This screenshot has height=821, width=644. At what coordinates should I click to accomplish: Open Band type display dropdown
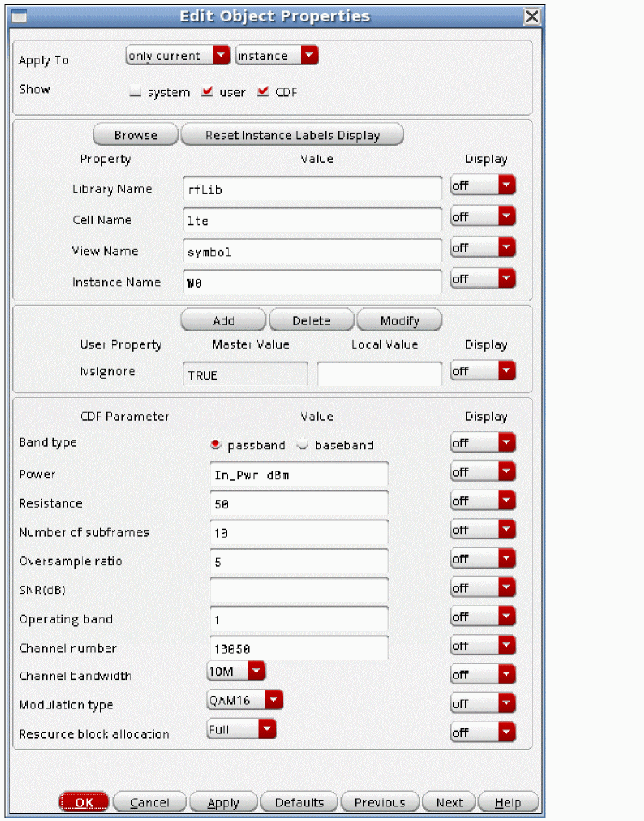(x=483, y=443)
